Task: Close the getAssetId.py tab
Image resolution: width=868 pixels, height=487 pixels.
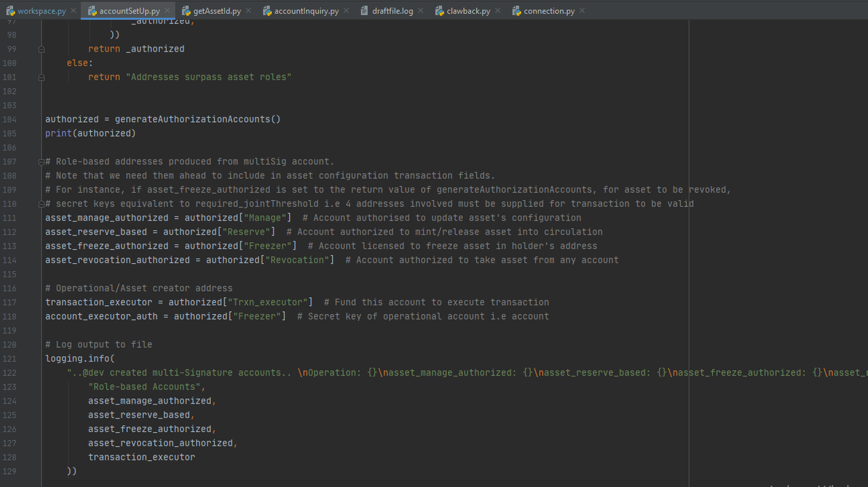Action: (248, 11)
